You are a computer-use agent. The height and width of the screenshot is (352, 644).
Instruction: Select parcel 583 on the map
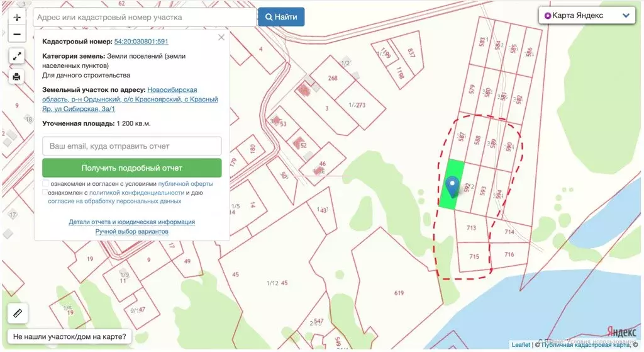click(x=482, y=42)
